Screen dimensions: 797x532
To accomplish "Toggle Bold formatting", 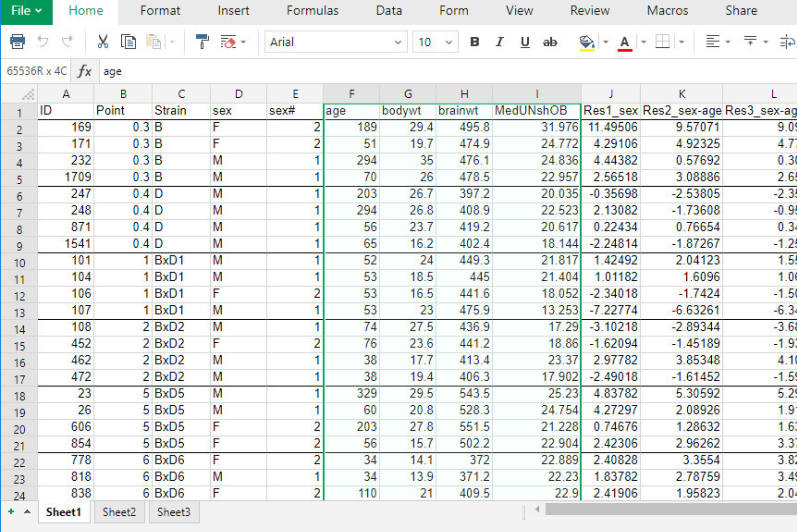I will [474, 42].
